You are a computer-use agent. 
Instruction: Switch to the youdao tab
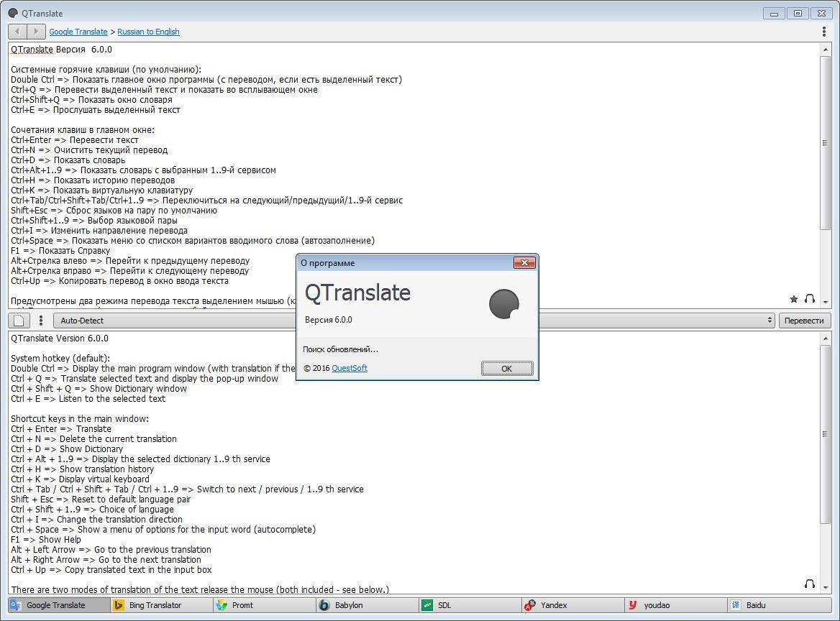(x=676, y=605)
